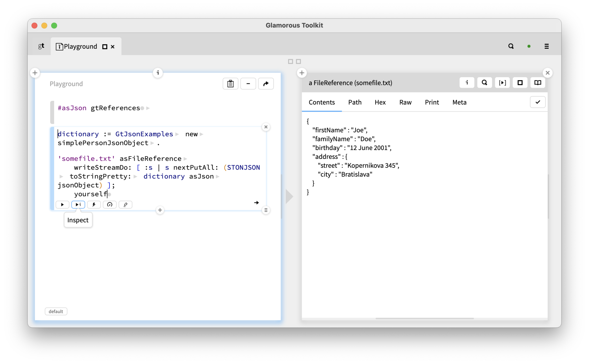Search within the FileReference inspector
The height and width of the screenshot is (364, 589).
484,83
